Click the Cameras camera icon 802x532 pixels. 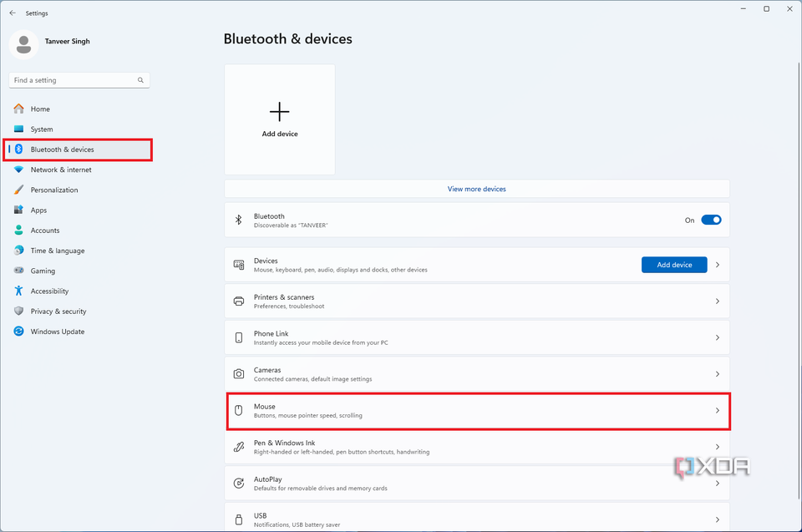pos(239,374)
